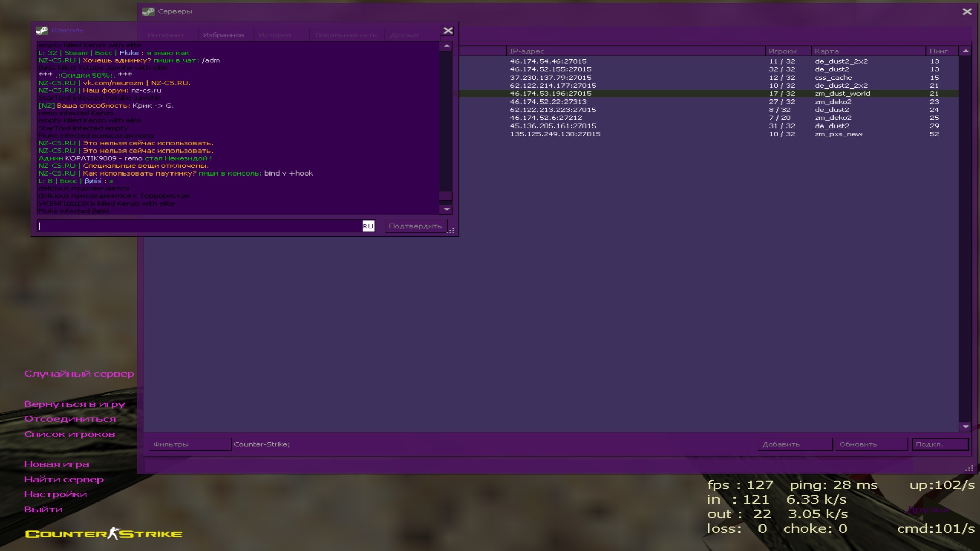Close the Консоль window
980x551 pixels.
click(x=448, y=31)
